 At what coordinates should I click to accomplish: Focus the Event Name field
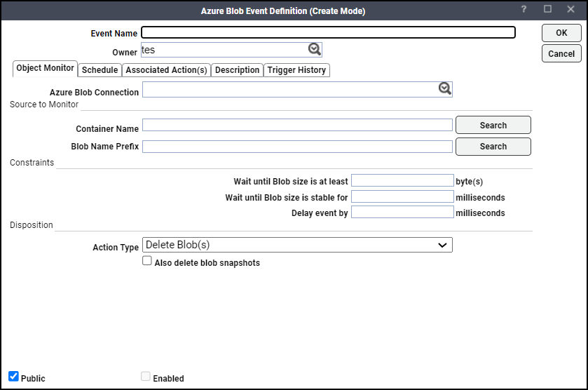(328, 32)
